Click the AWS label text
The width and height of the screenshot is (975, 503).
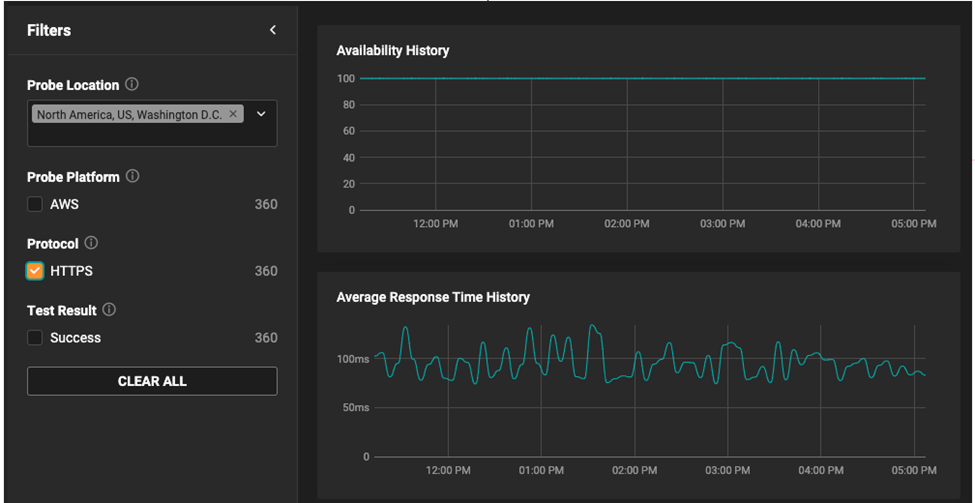point(65,205)
